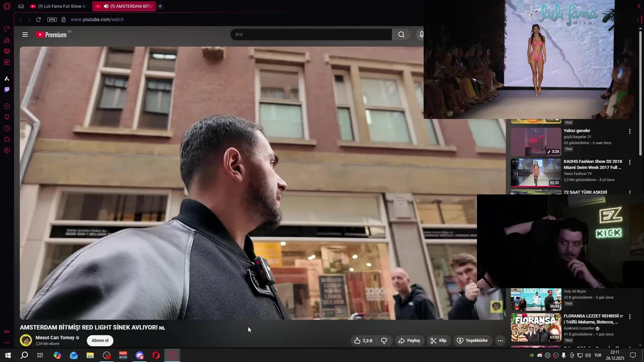This screenshot has height=362, width=644.
Task: Open the system volume tray icon
Action: 588,355
